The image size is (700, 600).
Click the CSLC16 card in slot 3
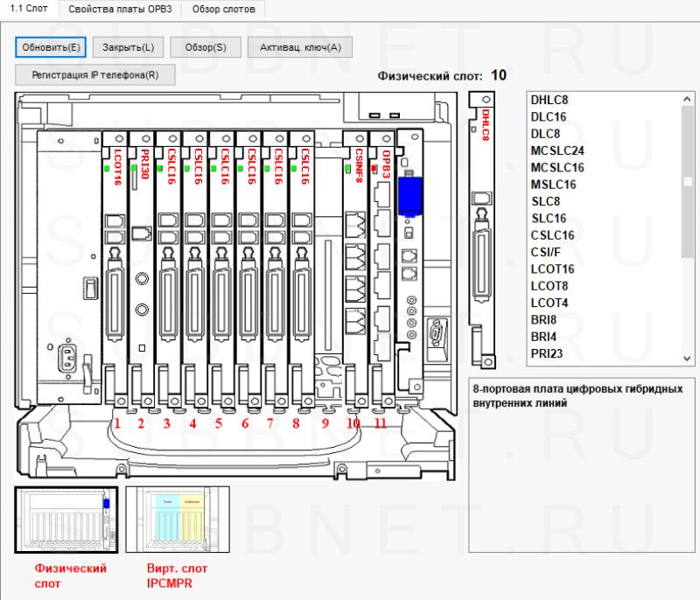(x=169, y=262)
